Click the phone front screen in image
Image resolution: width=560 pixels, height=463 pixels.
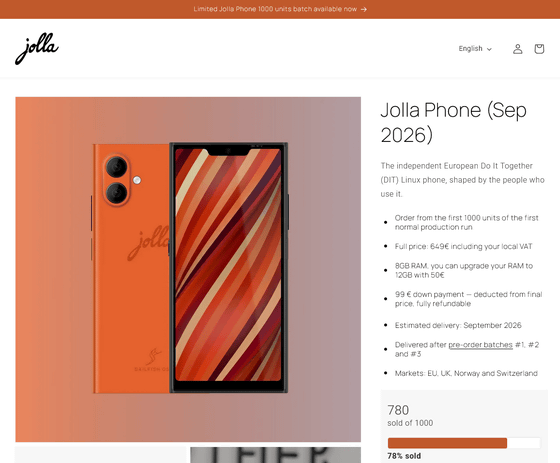(228, 265)
